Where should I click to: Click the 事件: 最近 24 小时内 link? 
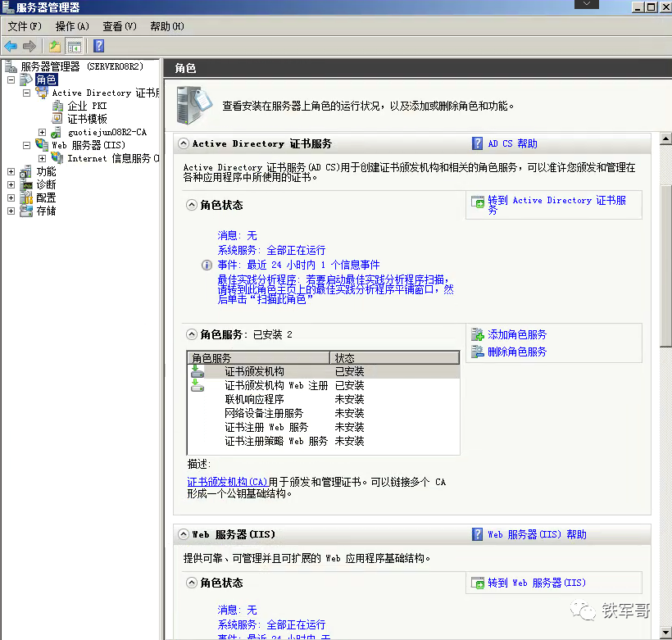298,265
